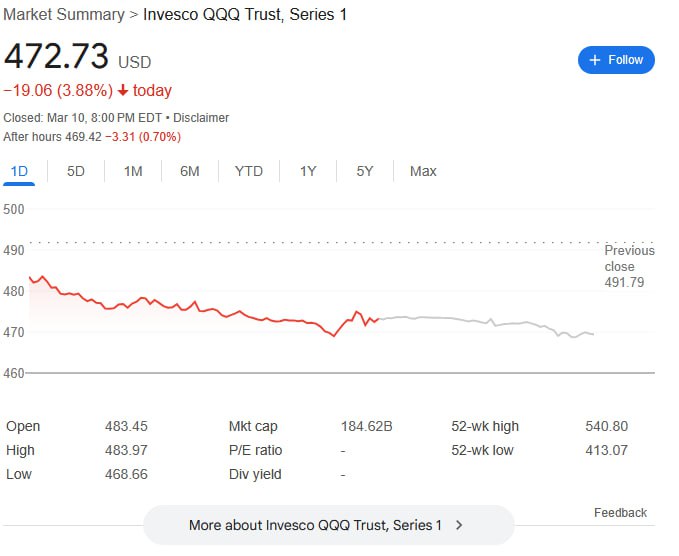Select the 1D time range tab
Image resolution: width=679 pixels, height=556 pixels.
pos(19,171)
